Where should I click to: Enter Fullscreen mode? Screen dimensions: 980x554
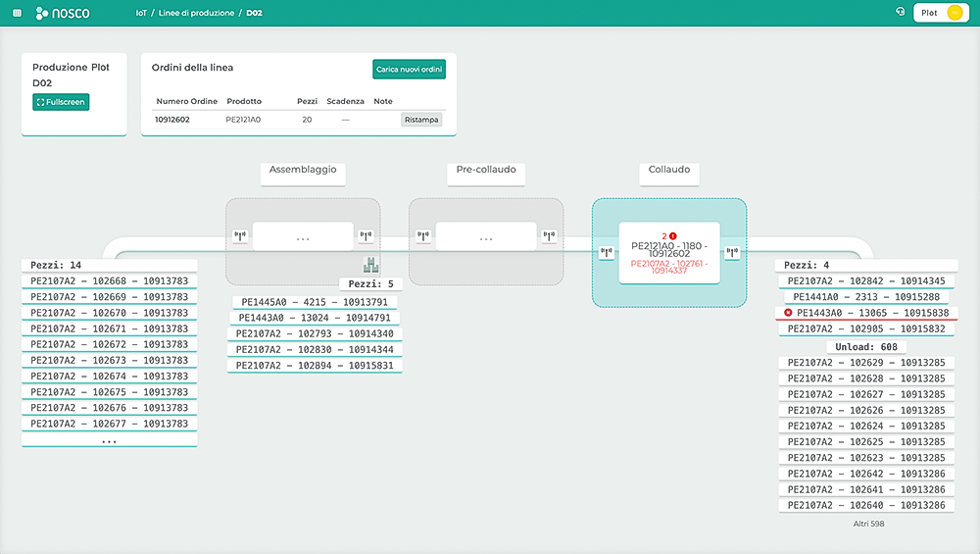click(x=61, y=102)
